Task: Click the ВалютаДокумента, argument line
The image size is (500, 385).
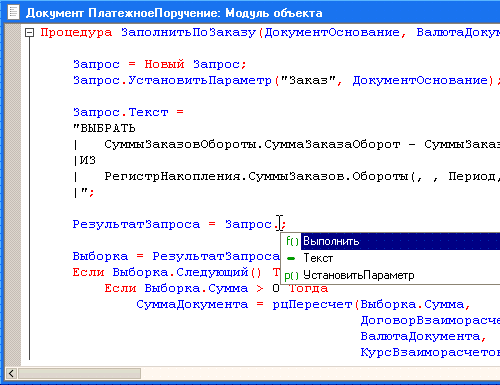Action: [423, 336]
